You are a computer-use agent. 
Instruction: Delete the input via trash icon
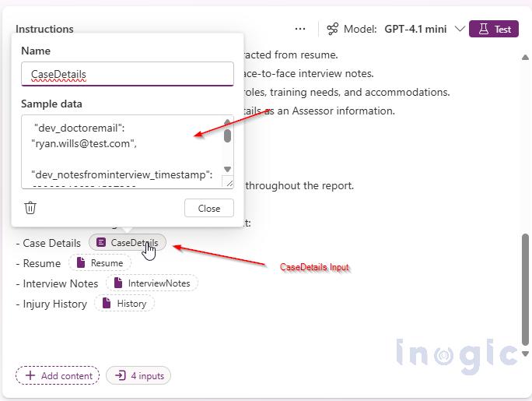point(30,207)
